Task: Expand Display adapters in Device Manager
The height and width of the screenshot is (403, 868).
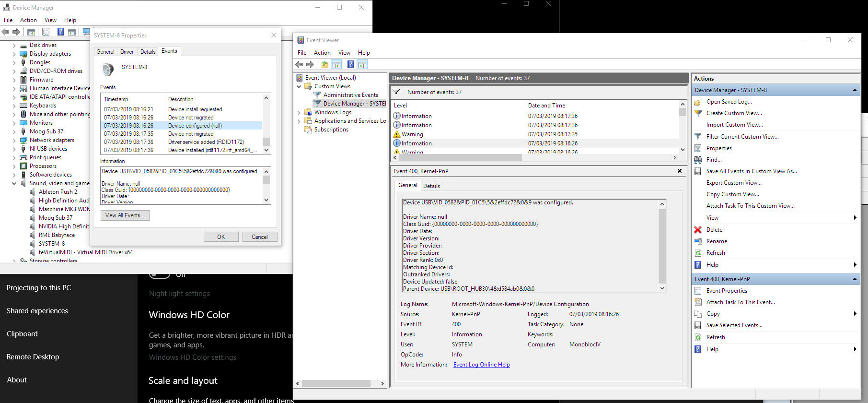Action: [x=14, y=54]
